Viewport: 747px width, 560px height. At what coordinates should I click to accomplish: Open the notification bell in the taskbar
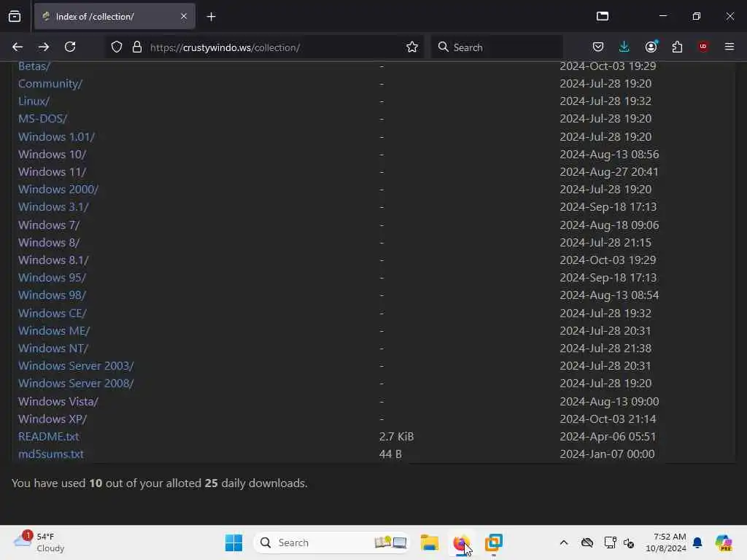(697, 542)
